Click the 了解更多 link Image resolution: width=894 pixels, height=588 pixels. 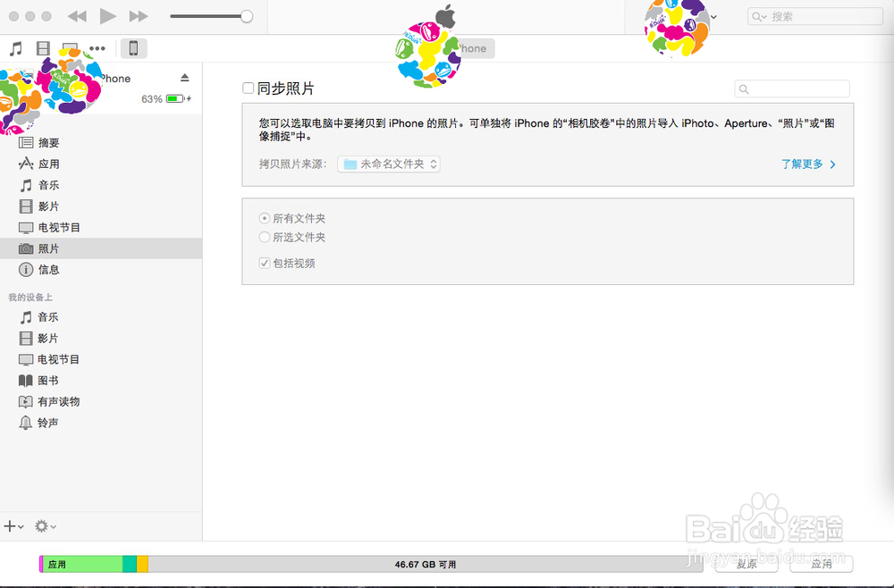(x=803, y=164)
